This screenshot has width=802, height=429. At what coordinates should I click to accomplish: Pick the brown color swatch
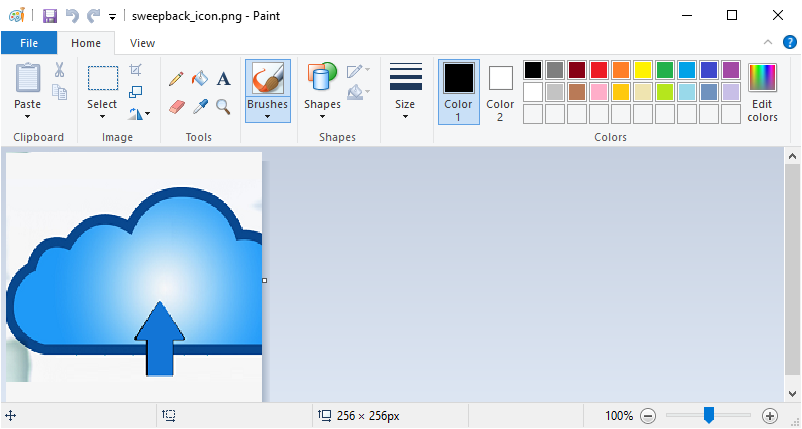576,92
